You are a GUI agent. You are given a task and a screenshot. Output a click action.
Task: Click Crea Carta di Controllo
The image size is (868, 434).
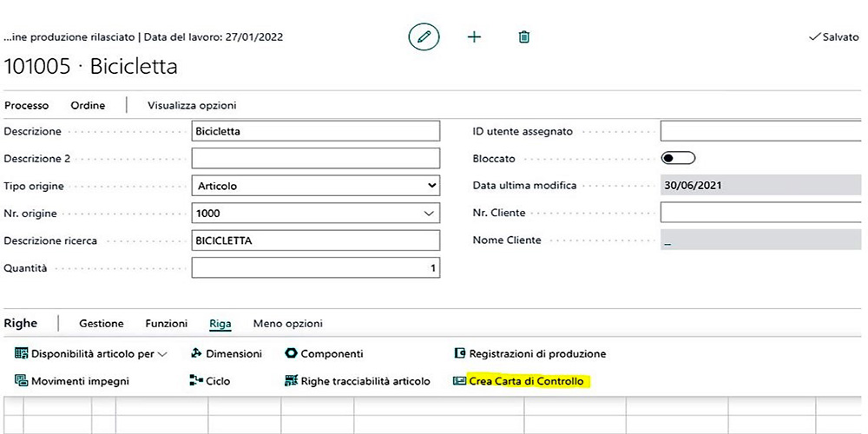click(526, 381)
